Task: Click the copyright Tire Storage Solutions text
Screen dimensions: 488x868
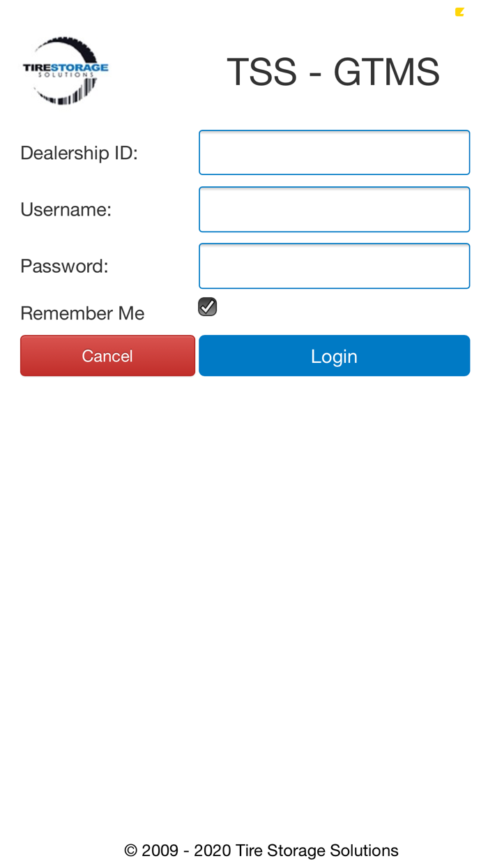Action: coord(261,849)
